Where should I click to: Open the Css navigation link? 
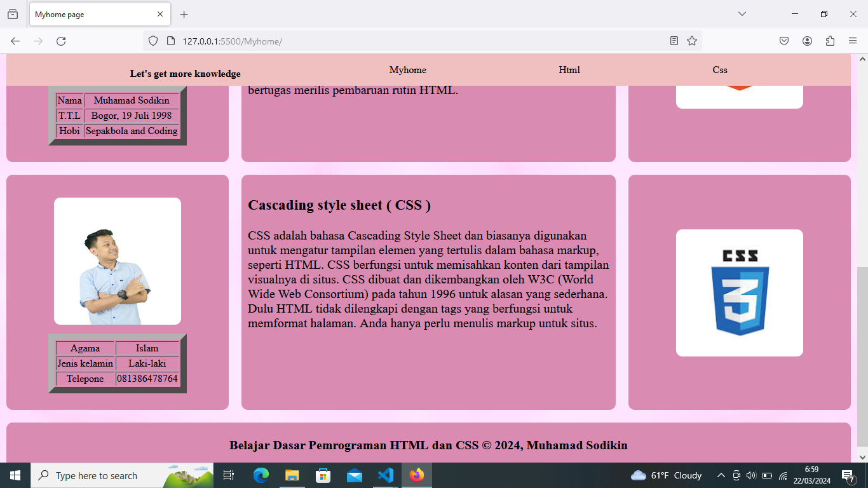pos(719,70)
